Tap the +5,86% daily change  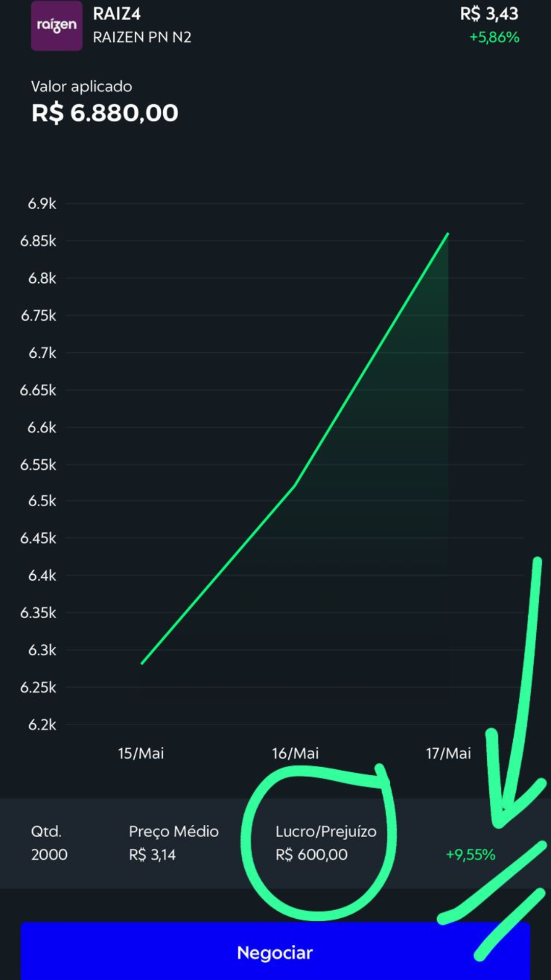494,37
